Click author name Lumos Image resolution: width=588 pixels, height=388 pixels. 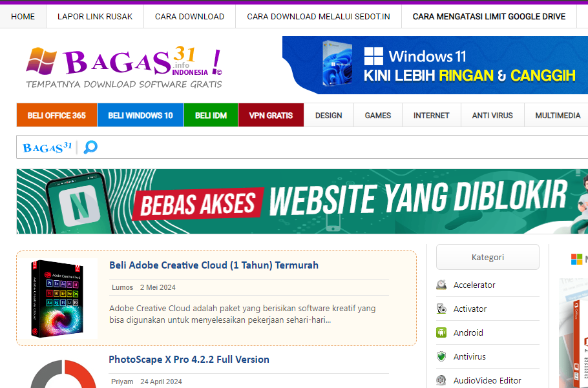click(x=122, y=287)
